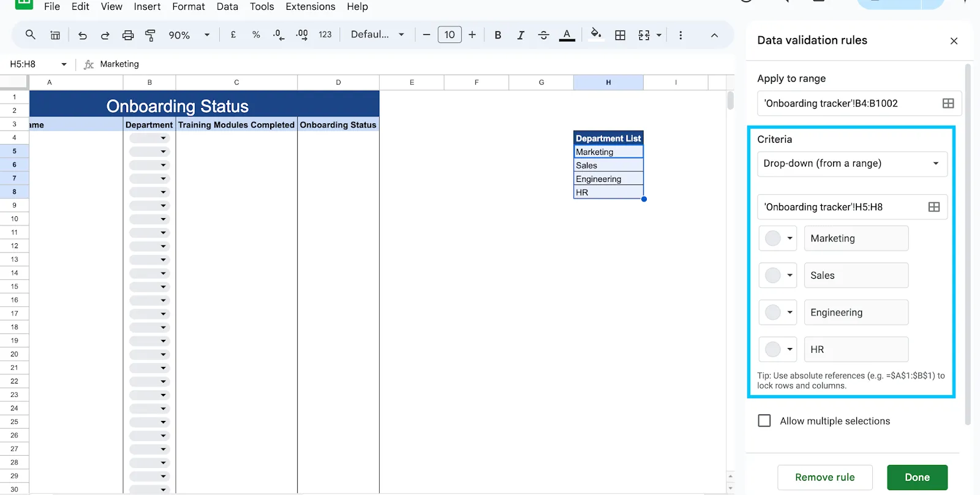Open the toolbar three-dot more menu
Viewport: 980px width, 495px height.
point(680,36)
